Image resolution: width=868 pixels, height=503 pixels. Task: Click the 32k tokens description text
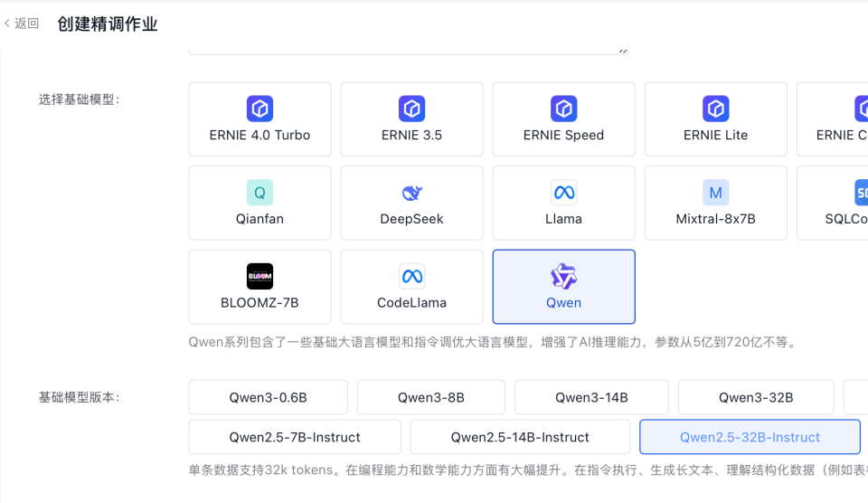coord(528,470)
